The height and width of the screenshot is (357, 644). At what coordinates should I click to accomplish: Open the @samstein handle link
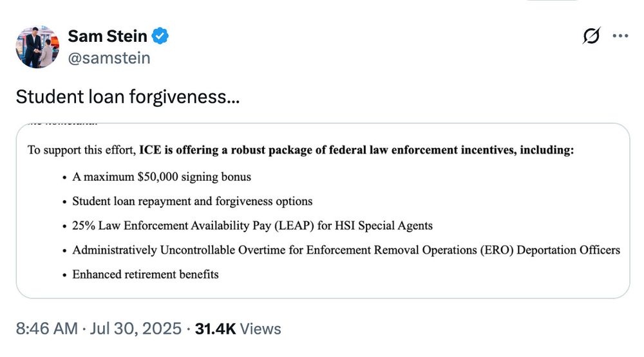(x=109, y=58)
